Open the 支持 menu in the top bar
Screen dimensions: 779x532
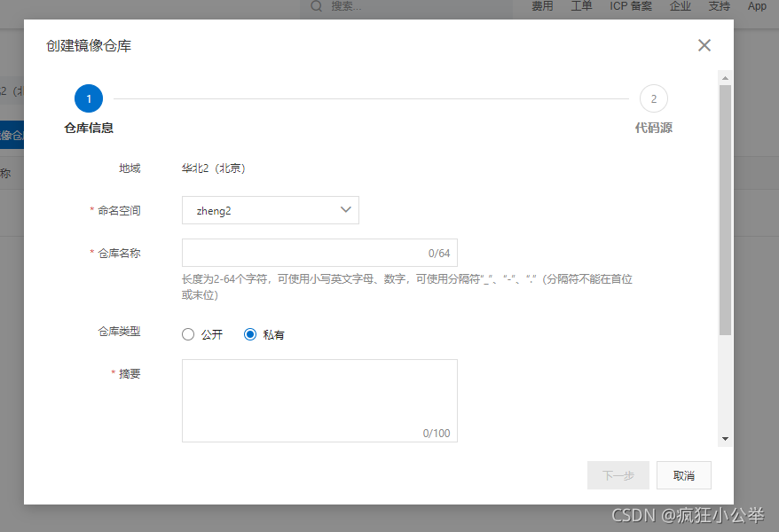pyautogui.click(x=720, y=6)
